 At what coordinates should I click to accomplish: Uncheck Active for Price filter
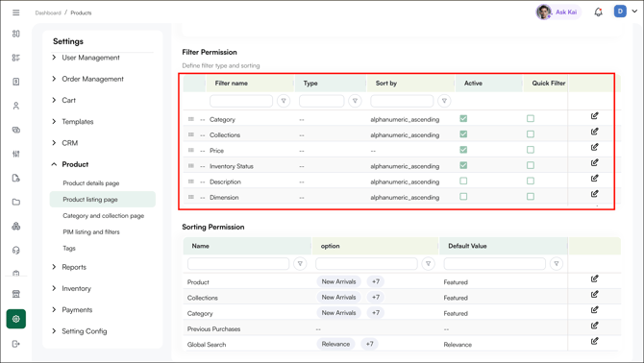tap(463, 150)
